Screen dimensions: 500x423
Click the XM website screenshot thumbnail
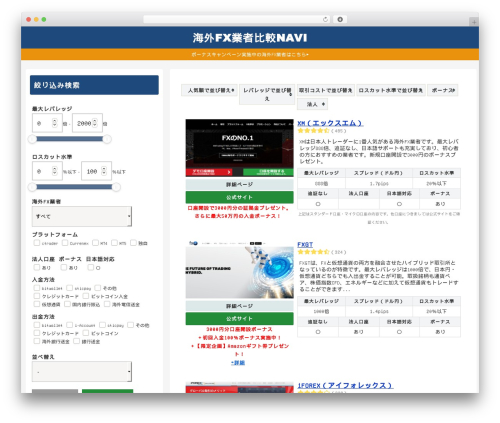pos(239,148)
